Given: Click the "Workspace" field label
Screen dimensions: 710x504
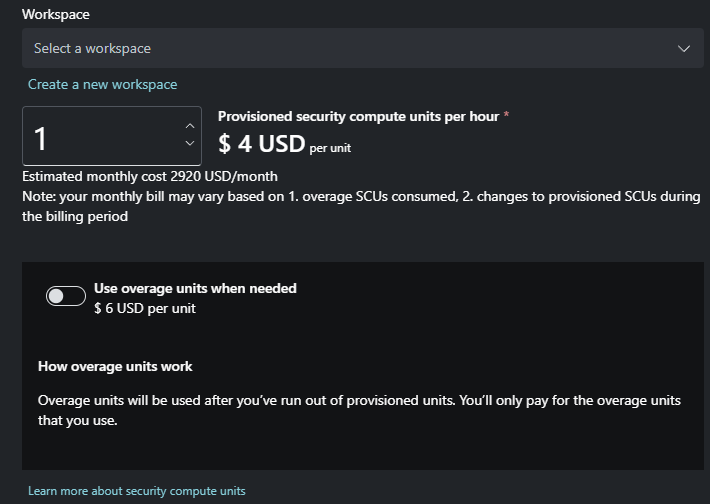Looking at the screenshot, I should point(56,16).
